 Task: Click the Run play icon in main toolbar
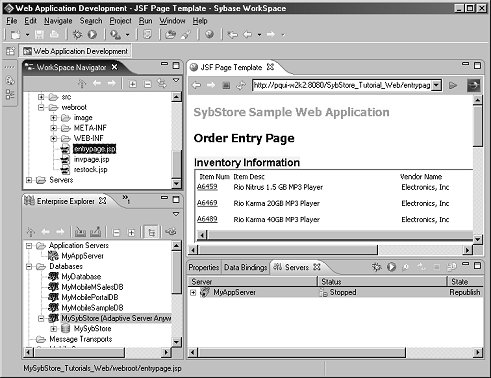pyautogui.click(x=92, y=34)
